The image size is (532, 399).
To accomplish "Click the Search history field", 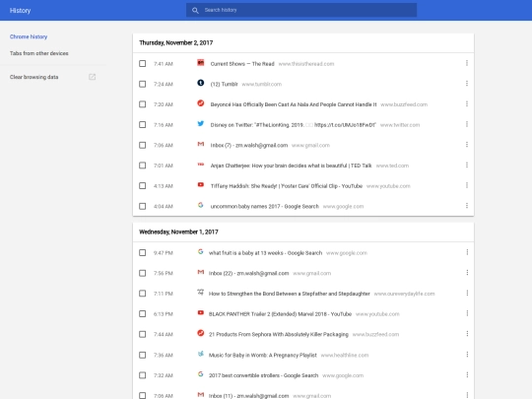I will pyautogui.click(x=301, y=10).
